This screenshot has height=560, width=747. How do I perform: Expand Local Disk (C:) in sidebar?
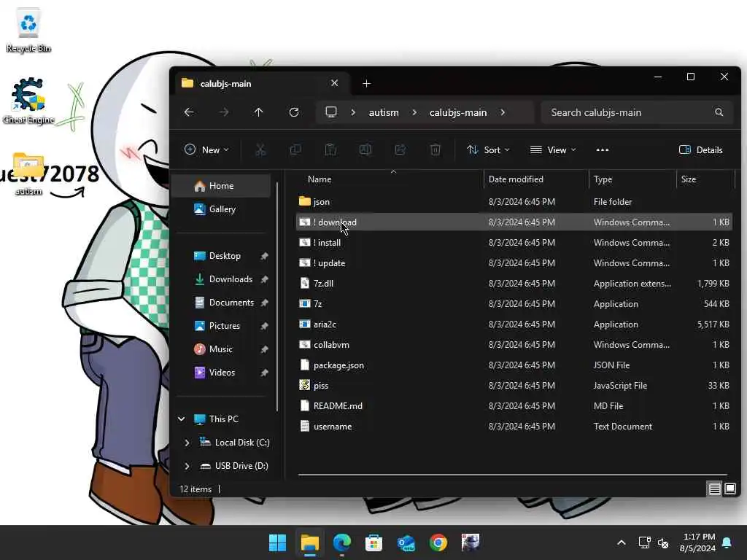click(187, 443)
